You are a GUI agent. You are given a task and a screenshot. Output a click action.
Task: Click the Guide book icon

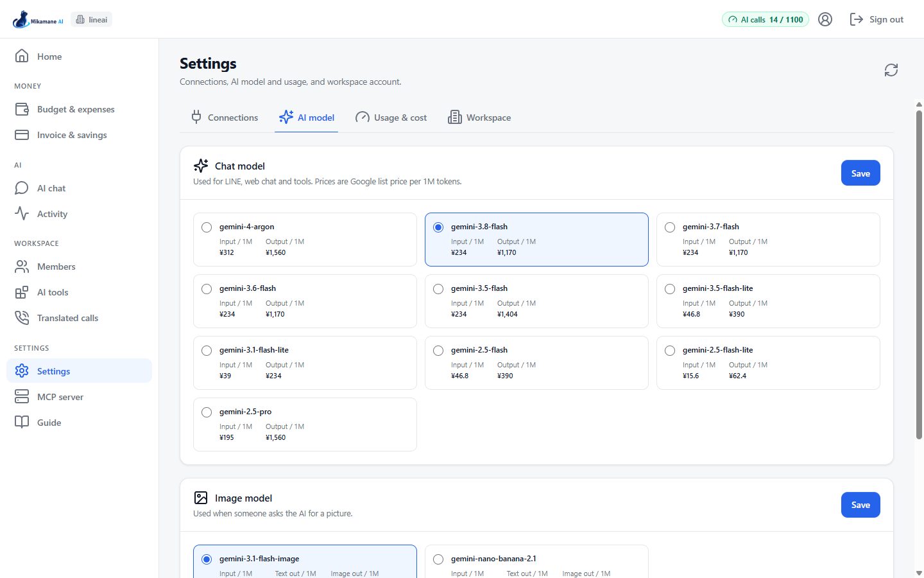[x=22, y=423]
